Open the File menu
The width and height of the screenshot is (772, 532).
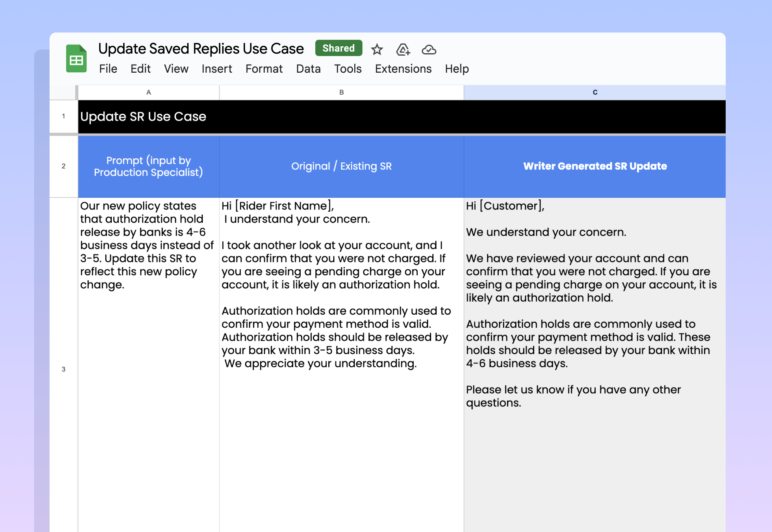(108, 69)
